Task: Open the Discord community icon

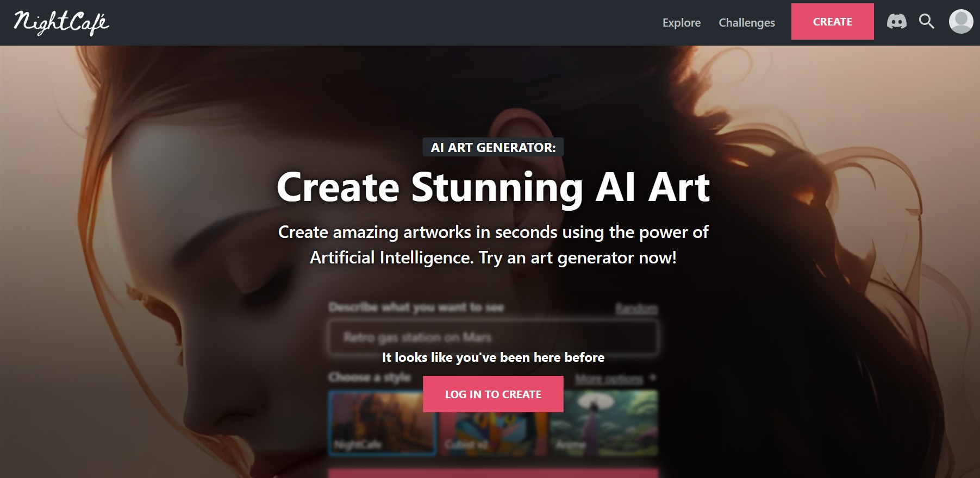Action: (x=896, y=22)
